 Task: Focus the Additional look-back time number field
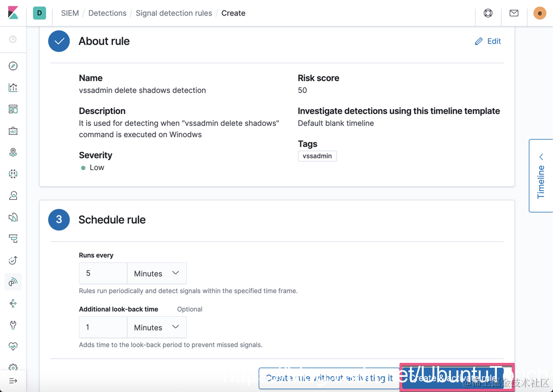103,327
